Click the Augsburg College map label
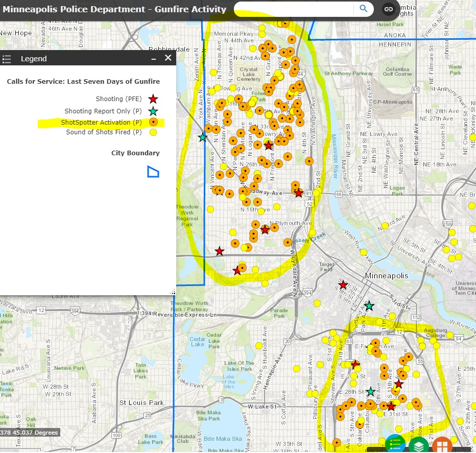Image resolution: width=476 pixels, height=453 pixels. [435, 333]
